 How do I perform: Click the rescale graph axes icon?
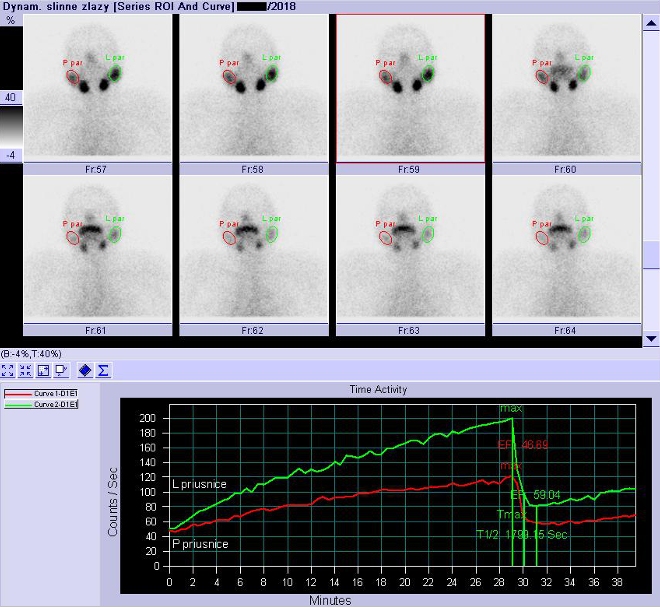(43, 370)
